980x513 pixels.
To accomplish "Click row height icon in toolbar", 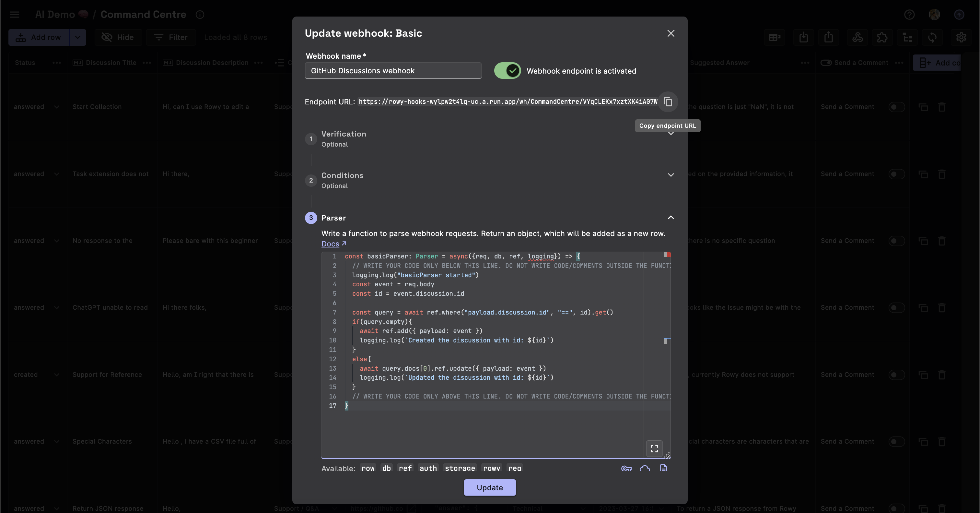I will point(774,37).
